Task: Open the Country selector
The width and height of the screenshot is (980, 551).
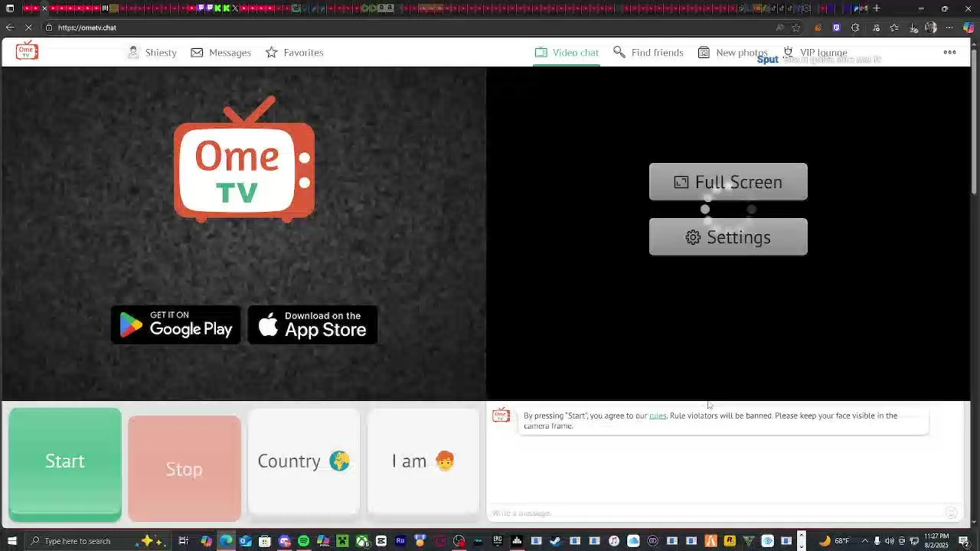Action: 304,461
